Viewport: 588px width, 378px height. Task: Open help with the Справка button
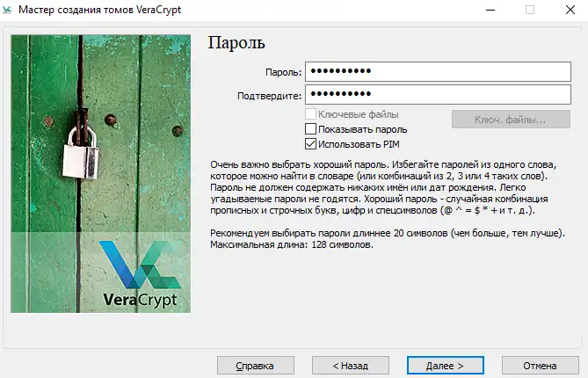coord(243,364)
